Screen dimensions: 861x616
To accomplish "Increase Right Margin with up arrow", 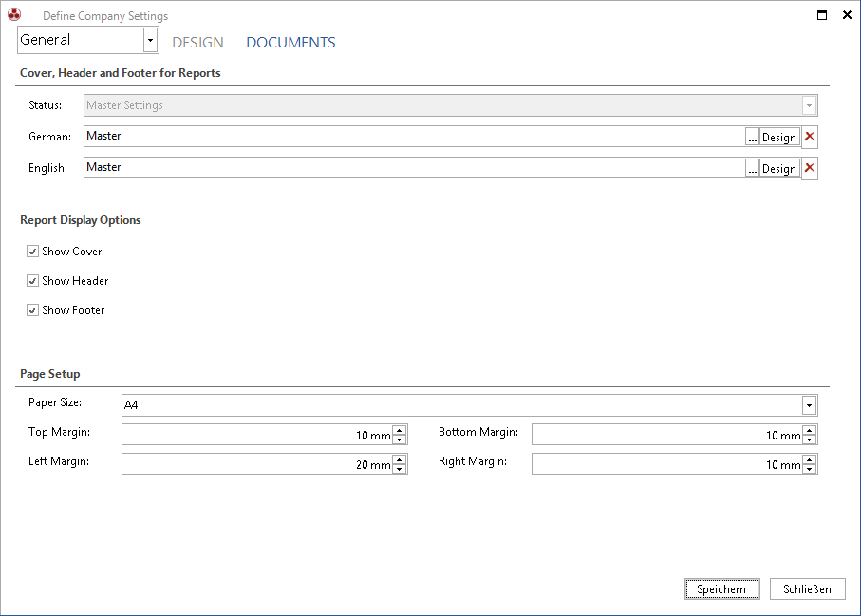I will point(810,459).
